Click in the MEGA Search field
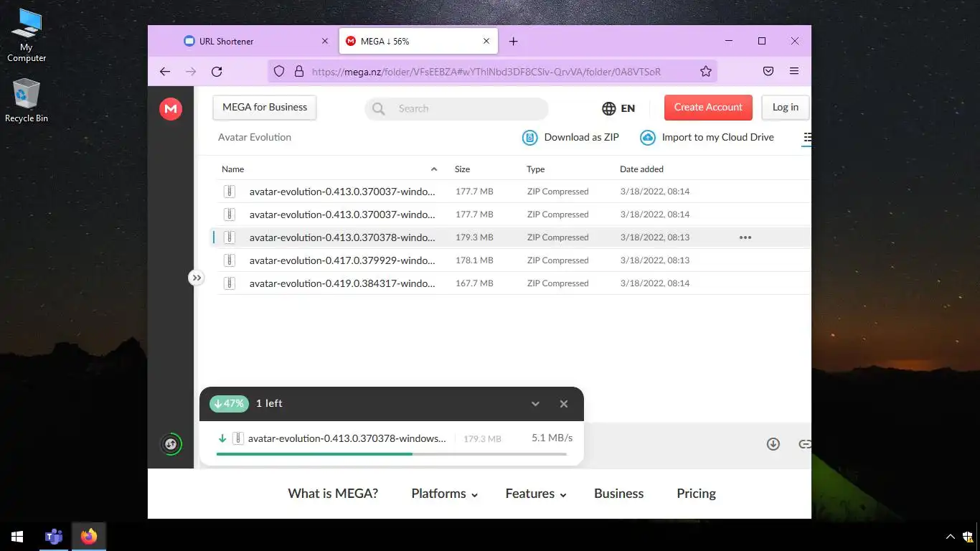This screenshot has width=980, height=551. [457, 108]
